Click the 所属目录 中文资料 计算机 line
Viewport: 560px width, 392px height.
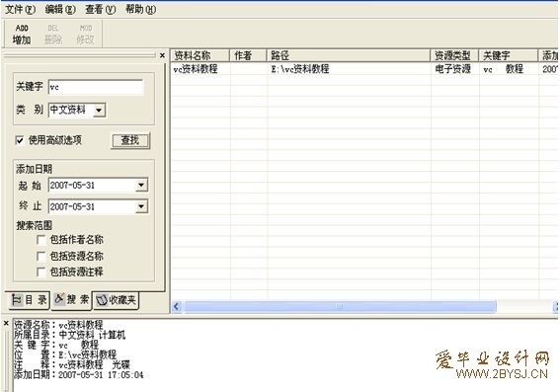pyautogui.click(x=69, y=335)
